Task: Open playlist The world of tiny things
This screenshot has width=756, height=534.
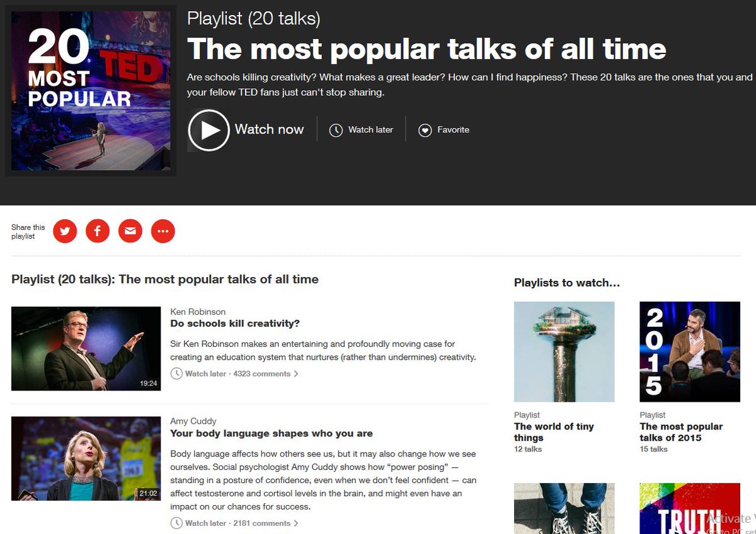Action: 554,432
